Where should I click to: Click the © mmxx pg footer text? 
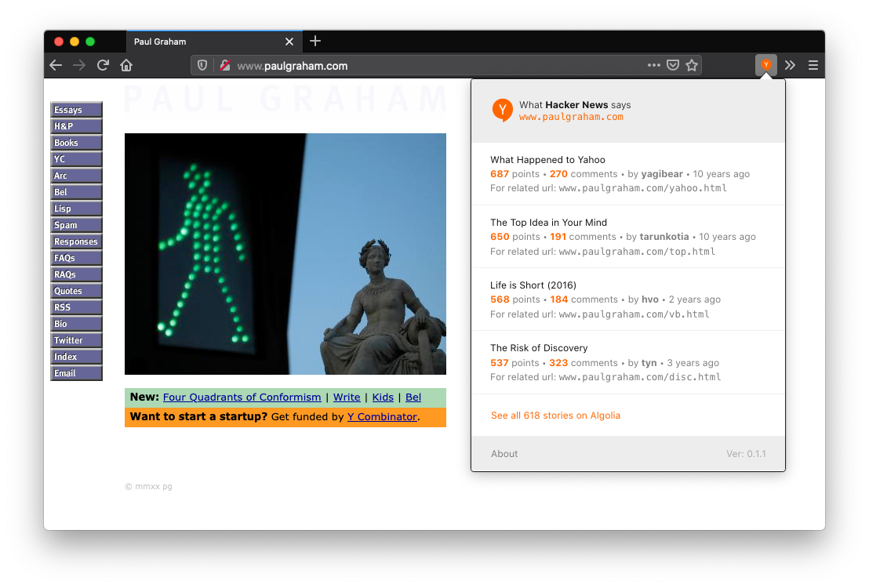pyautogui.click(x=148, y=487)
